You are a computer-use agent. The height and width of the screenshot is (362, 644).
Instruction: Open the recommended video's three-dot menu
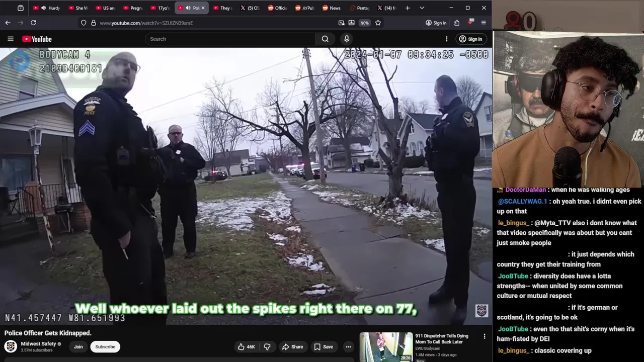coord(485,336)
